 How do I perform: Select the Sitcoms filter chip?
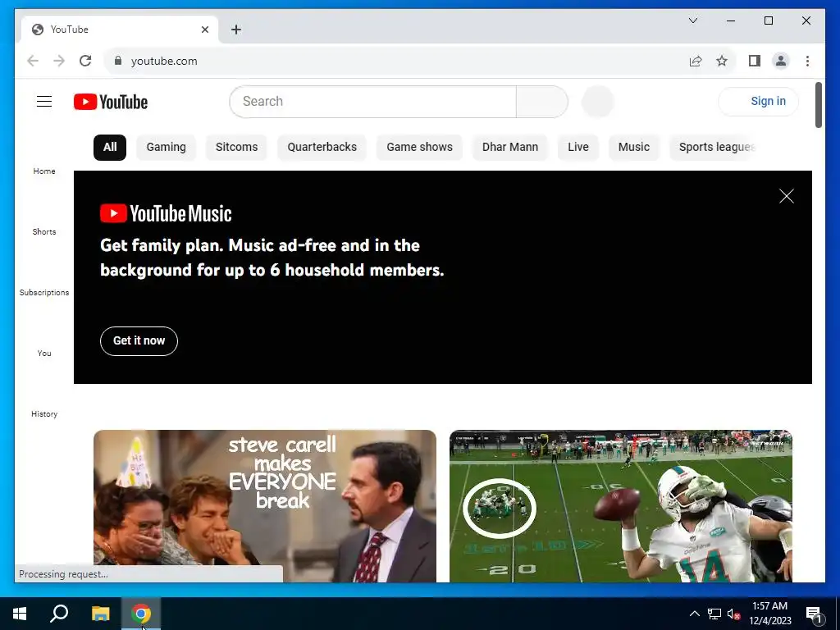coord(236,148)
